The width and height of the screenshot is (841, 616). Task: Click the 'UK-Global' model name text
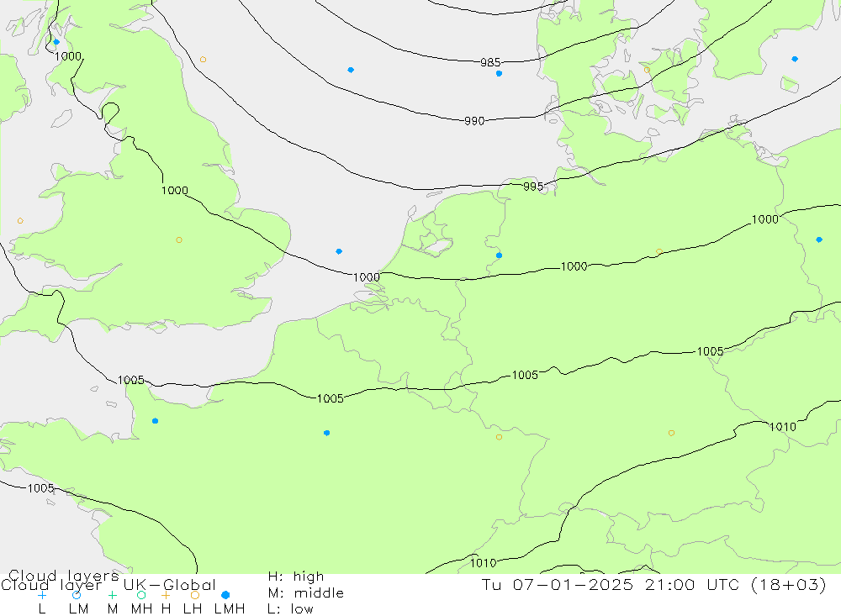[170, 585]
